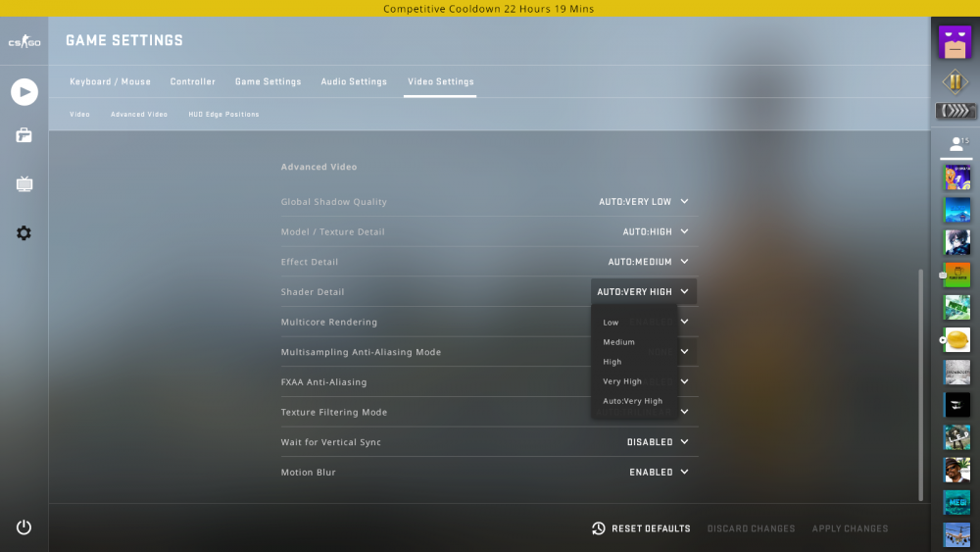Click the yellow lemon friend avatar
This screenshot has width=980, height=552.
click(x=956, y=340)
